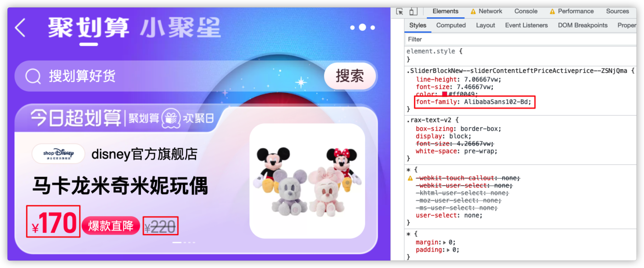Activate the DevTools inspect element picker

(399, 11)
